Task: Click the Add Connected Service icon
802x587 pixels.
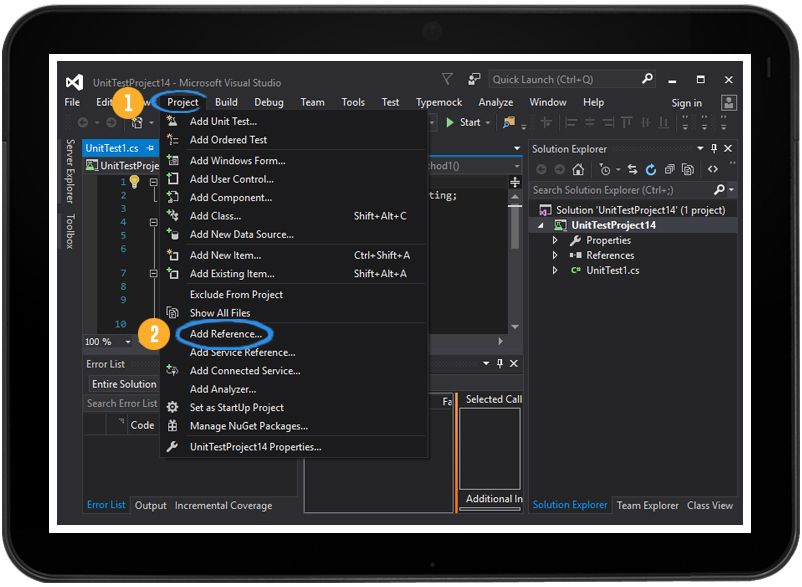Action: tap(172, 371)
